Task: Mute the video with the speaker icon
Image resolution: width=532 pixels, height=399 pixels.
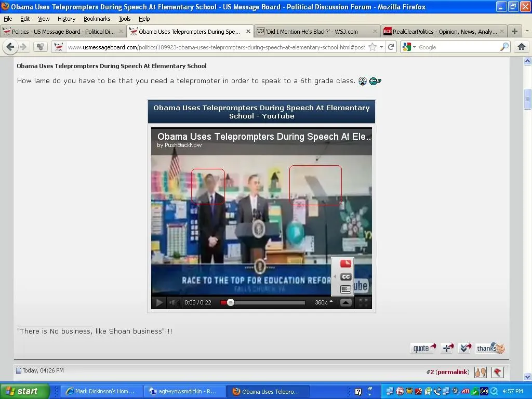Action: pos(175,302)
